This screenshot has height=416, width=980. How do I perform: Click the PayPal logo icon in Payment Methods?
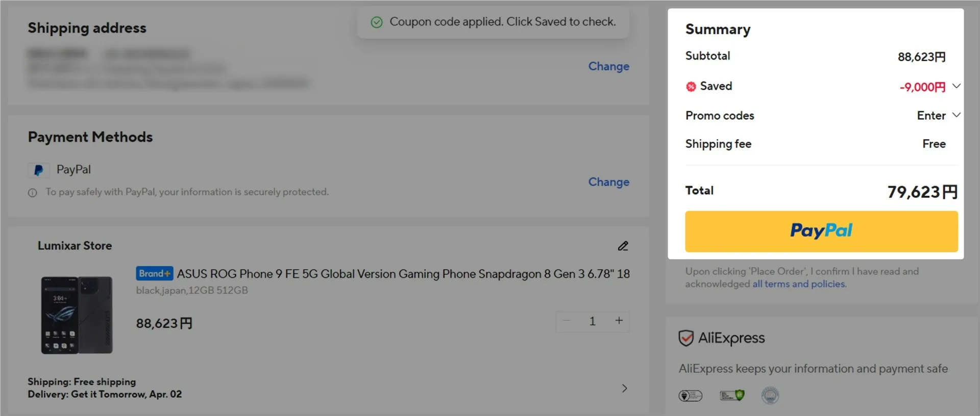tap(38, 170)
